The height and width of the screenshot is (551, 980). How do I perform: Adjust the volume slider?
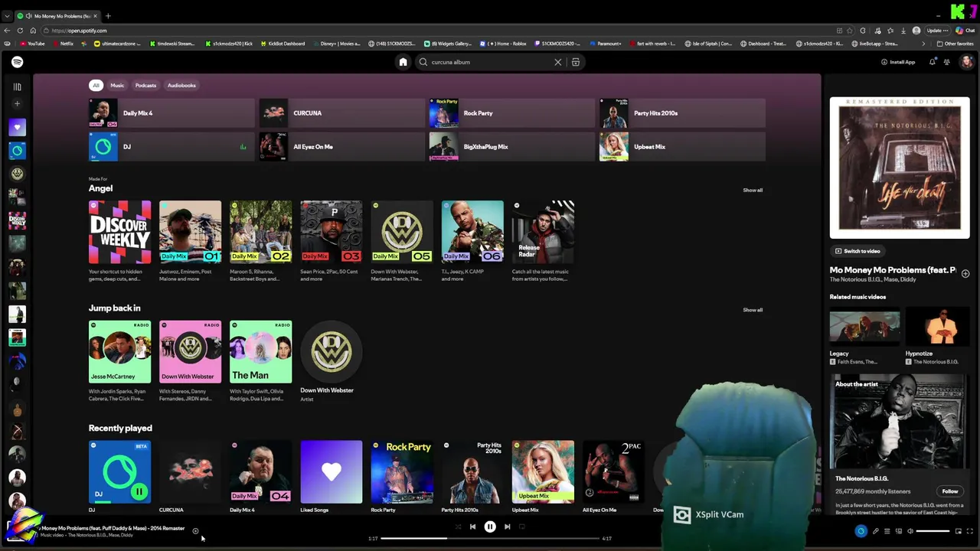(933, 531)
